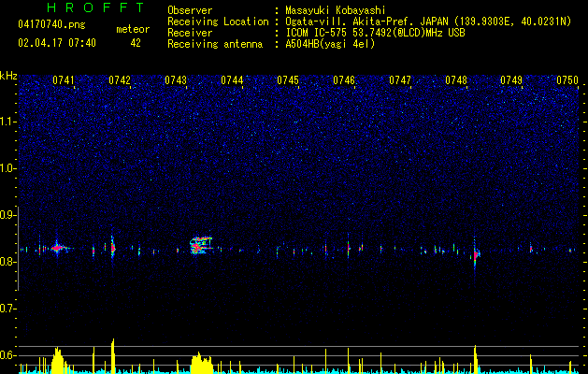Click the 0.8 frequency axis label

point(7,262)
